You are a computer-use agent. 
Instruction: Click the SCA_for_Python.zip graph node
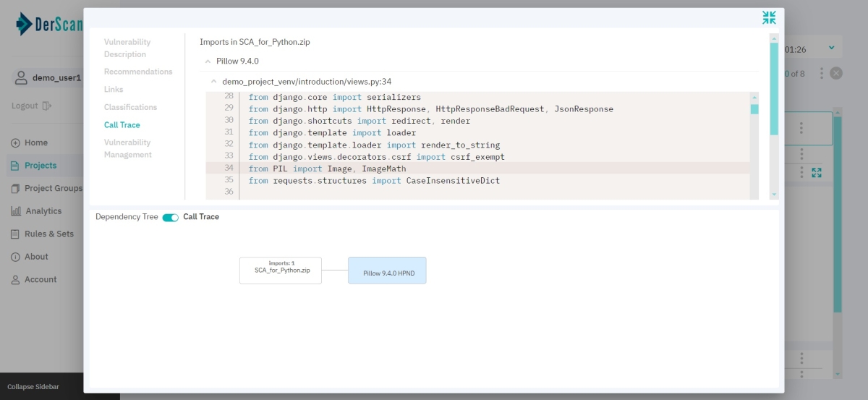click(x=281, y=271)
